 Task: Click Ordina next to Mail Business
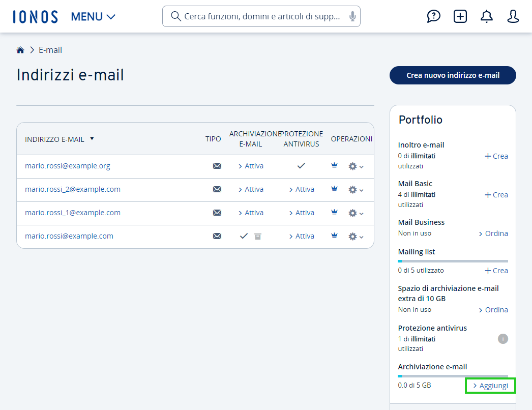click(493, 233)
